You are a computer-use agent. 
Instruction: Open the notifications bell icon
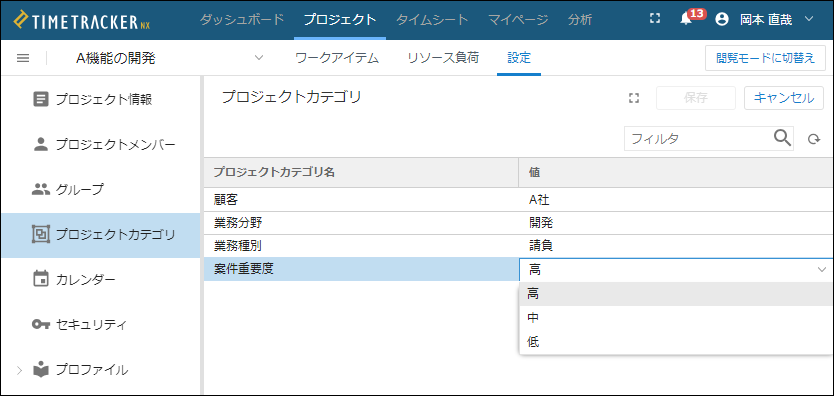[x=686, y=20]
